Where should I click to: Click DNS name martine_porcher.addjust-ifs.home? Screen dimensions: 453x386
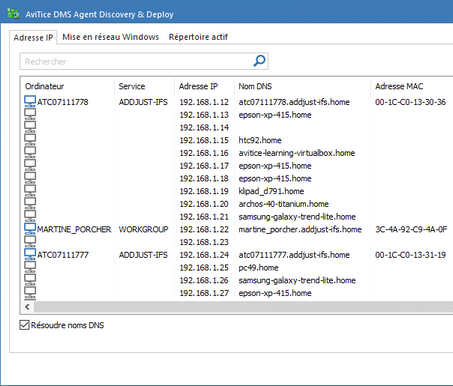tap(300, 229)
